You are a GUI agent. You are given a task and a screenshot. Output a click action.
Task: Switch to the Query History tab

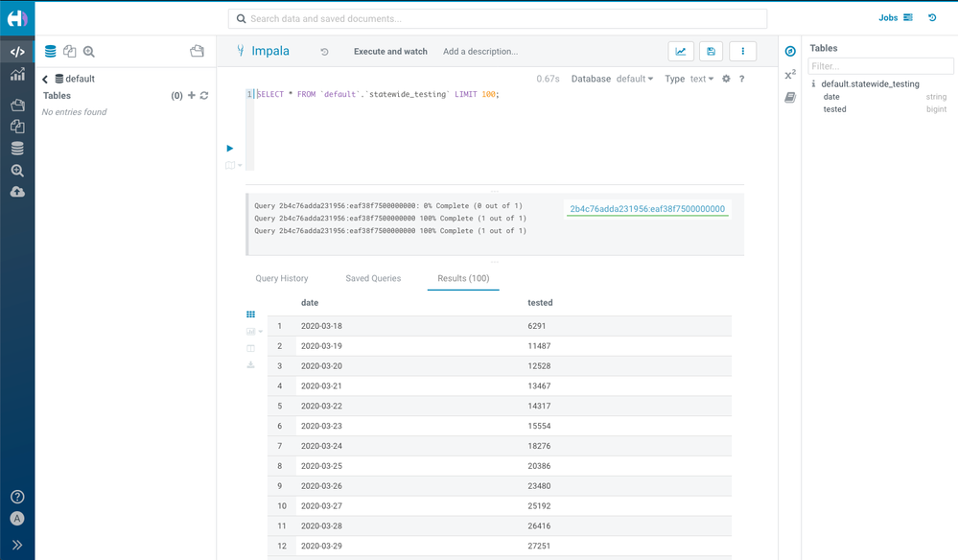282,278
